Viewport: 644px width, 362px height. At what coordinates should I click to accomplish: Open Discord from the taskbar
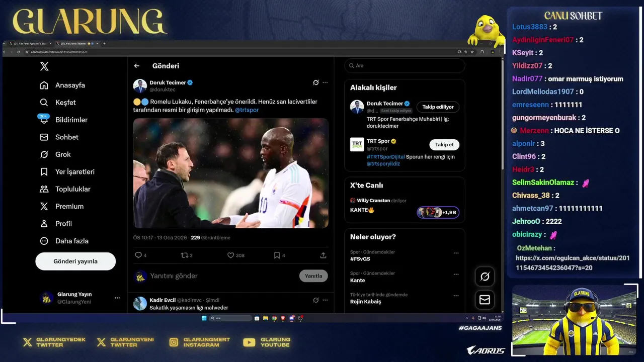coord(292,318)
